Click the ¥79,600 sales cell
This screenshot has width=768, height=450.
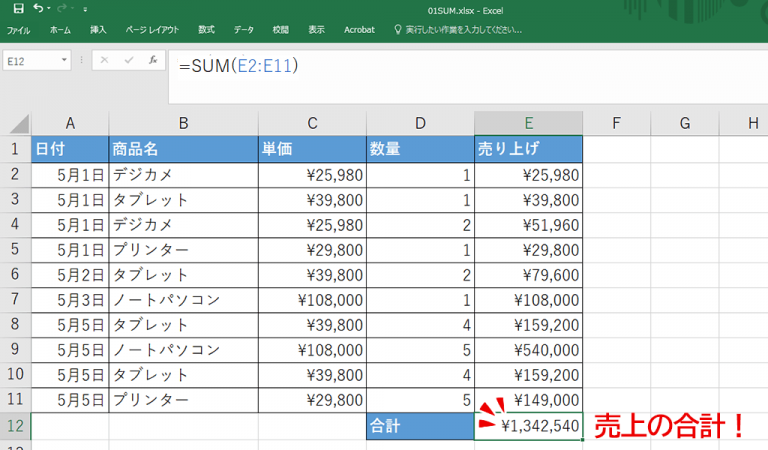click(528, 275)
